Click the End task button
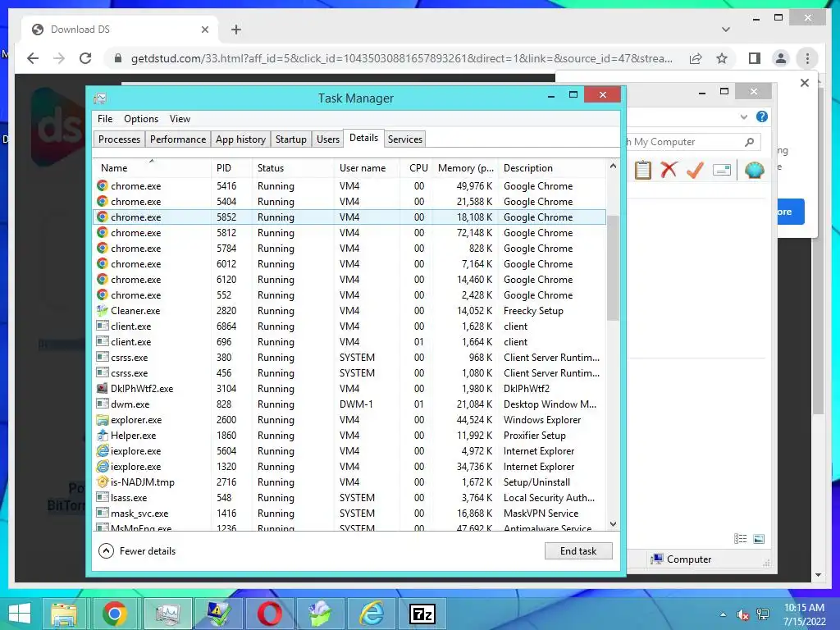This screenshot has height=630, width=840. 578,550
